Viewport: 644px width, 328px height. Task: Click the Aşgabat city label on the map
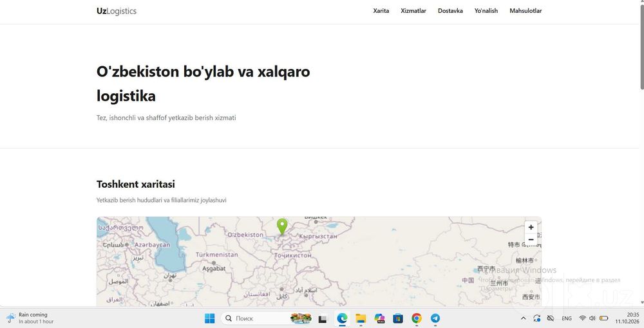coord(214,269)
